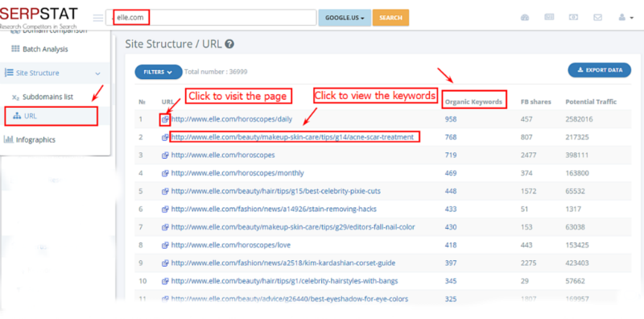Open the banknote billing icon in header
Viewport: 644px width, 319px height.
point(574,17)
